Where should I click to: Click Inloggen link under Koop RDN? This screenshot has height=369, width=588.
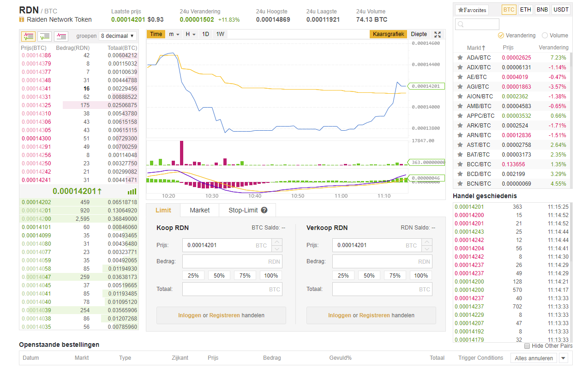[190, 315]
